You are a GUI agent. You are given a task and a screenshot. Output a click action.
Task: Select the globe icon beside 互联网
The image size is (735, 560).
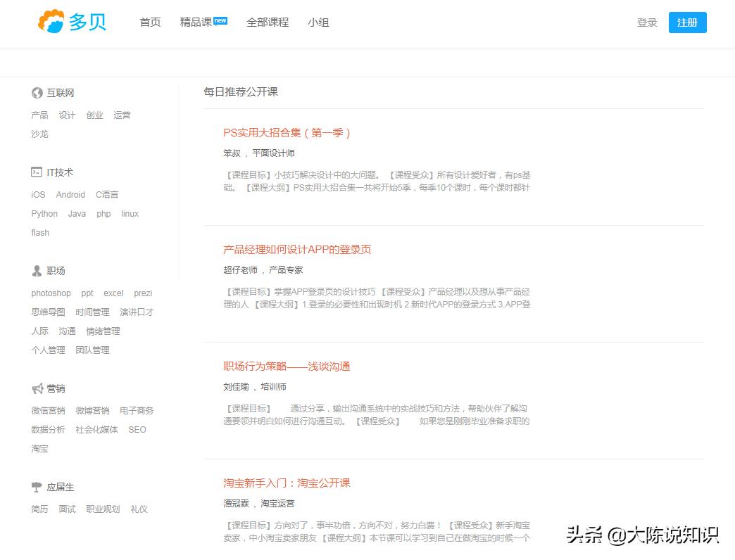point(36,92)
